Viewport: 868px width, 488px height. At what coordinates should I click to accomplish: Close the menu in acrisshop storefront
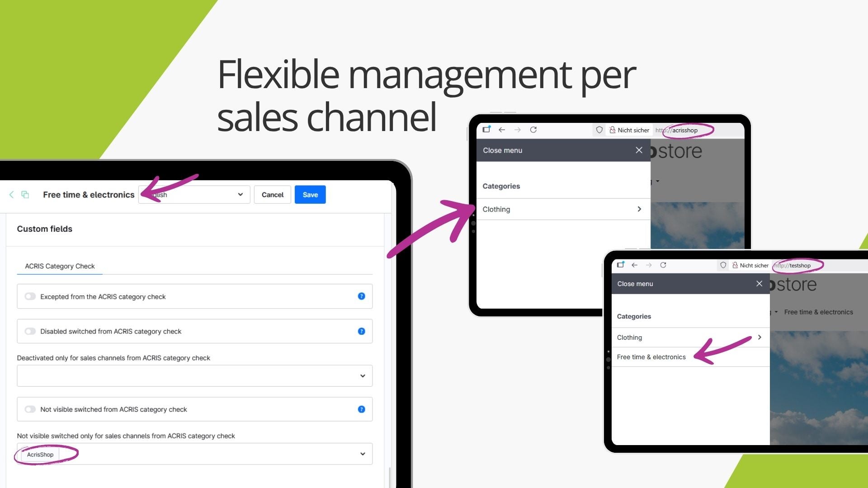pos(639,150)
